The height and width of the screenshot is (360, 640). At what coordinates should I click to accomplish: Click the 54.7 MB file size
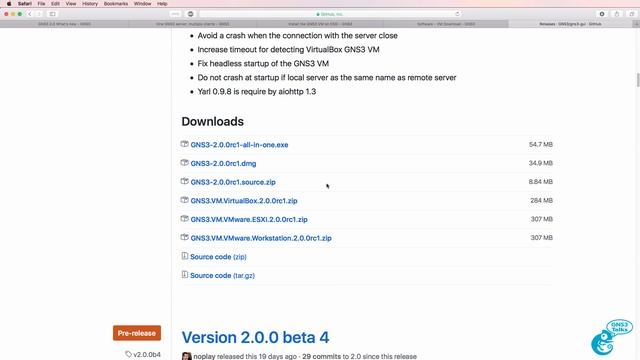click(540, 144)
